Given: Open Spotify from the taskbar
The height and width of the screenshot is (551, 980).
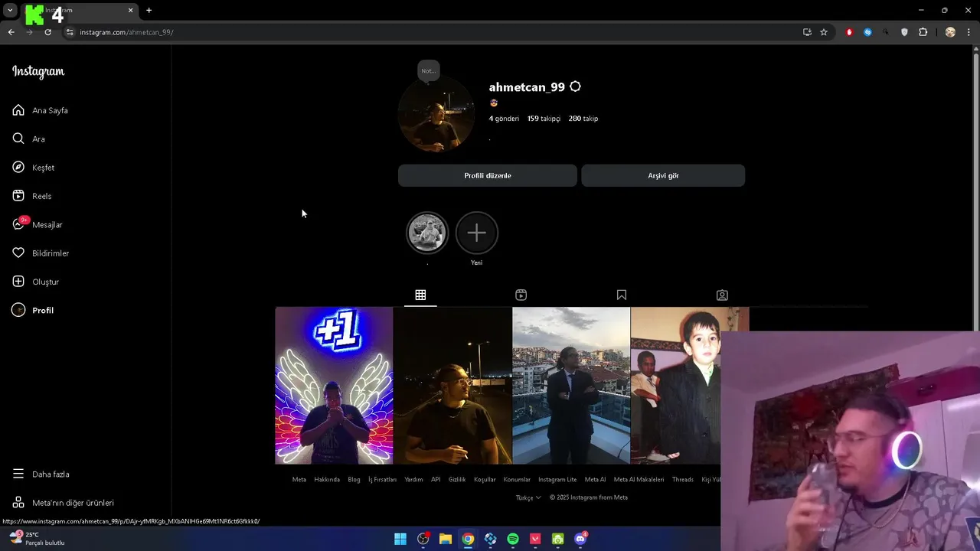Looking at the screenshot, I should [513, 539].
